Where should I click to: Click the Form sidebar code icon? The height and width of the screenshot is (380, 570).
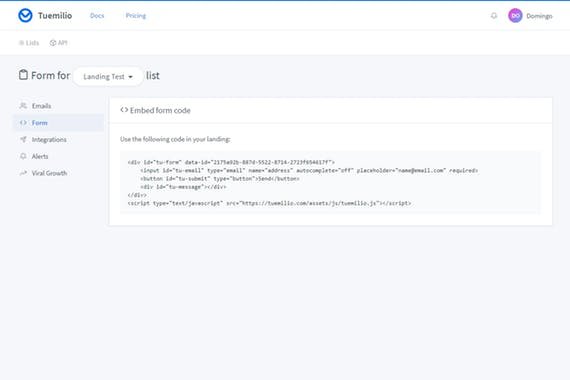pyautogui.click(x=23, y=123)
